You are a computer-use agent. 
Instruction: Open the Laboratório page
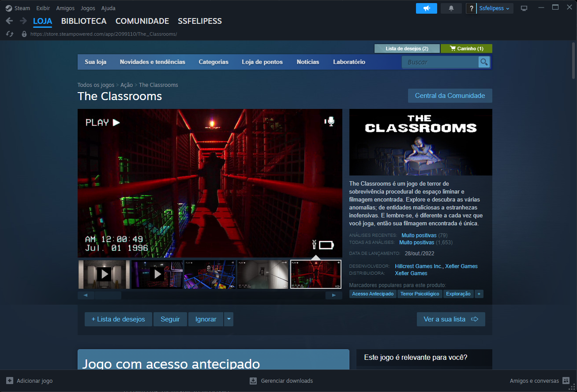pos(349,62)
